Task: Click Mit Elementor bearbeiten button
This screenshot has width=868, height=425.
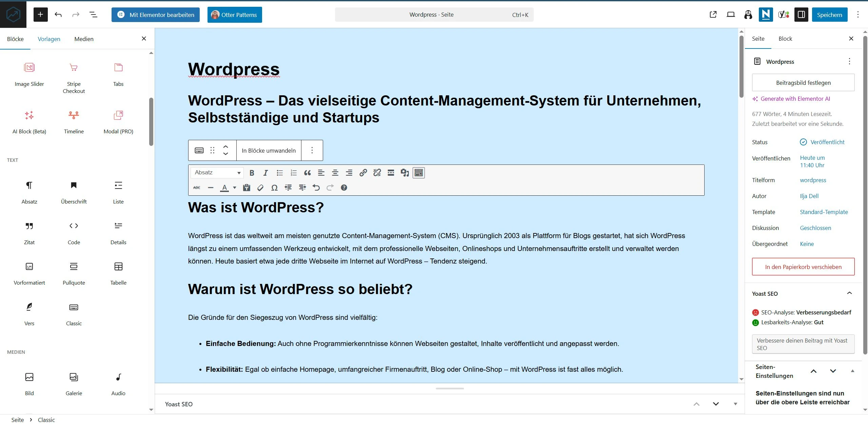Action: coord(156,15)
